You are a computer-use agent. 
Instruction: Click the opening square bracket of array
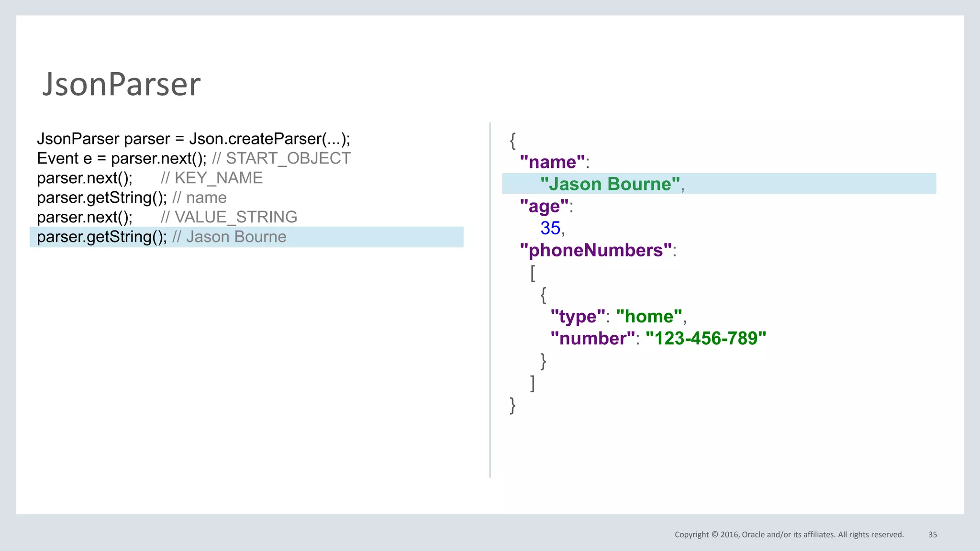click(533, 273)
